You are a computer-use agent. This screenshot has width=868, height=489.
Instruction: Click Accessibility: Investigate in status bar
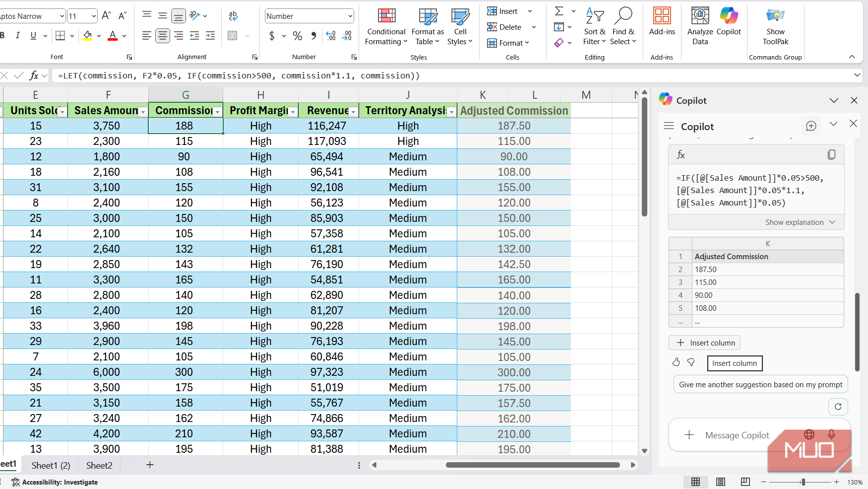55,482
